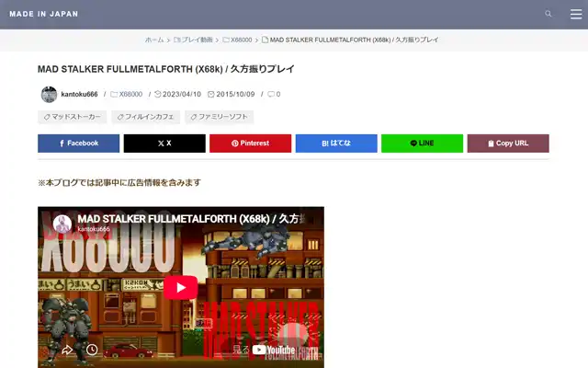Click the updated date 2023/04/10

(x=177, y=94)
